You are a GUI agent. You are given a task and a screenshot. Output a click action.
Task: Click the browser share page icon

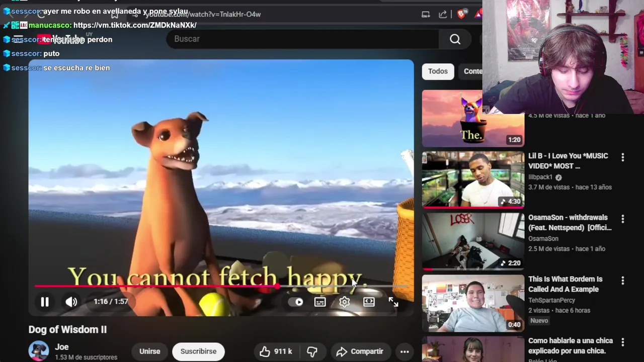coord(443,15)
